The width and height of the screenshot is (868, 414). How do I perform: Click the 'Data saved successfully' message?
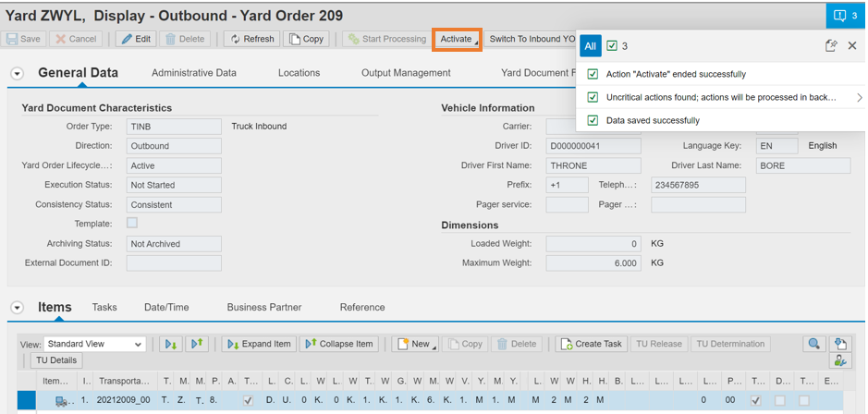tap(653, 120)
